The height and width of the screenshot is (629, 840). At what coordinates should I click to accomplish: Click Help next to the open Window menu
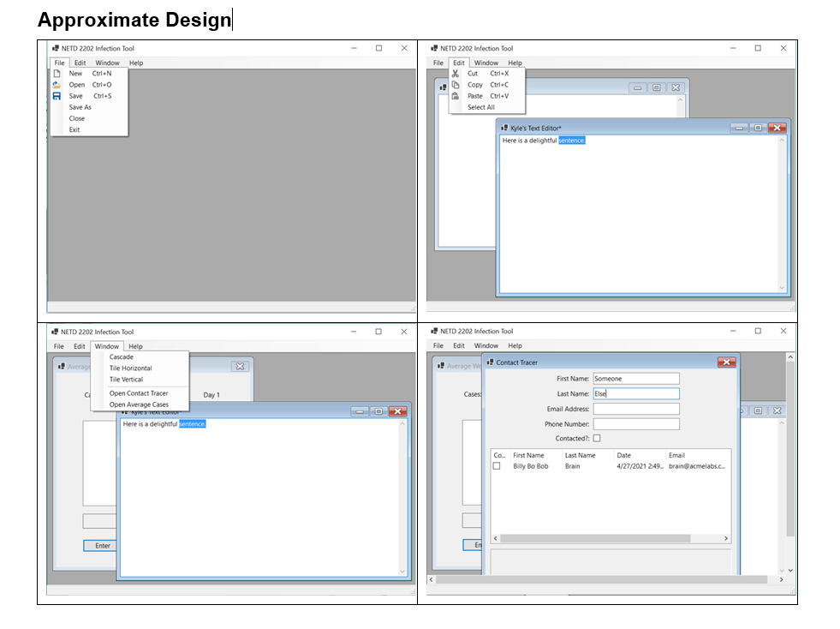click(x=135, y=346)
